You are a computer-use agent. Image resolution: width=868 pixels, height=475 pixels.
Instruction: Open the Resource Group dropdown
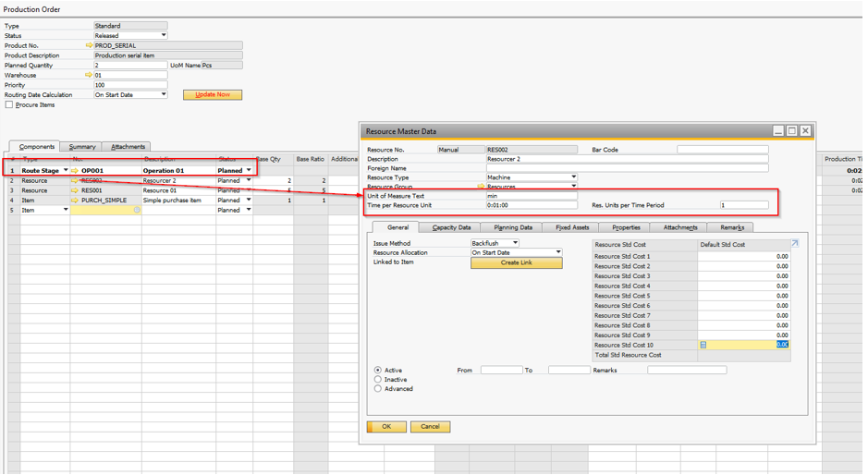[573, 187]
